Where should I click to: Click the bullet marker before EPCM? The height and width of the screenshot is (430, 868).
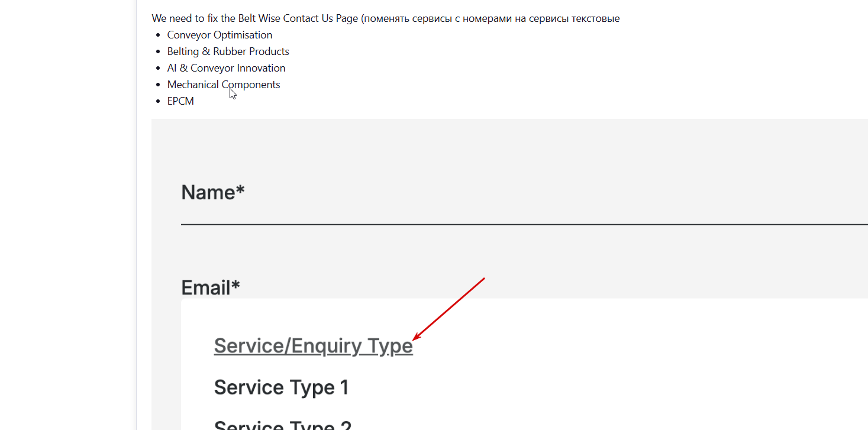[157, 102]
